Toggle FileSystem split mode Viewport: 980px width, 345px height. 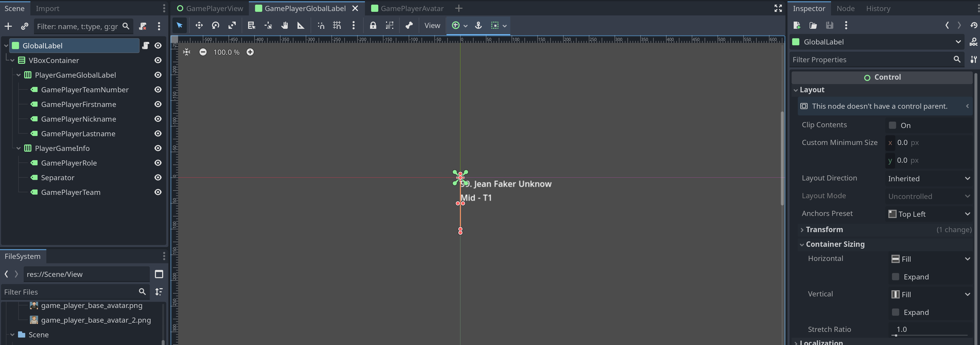[x=159, y=274]
